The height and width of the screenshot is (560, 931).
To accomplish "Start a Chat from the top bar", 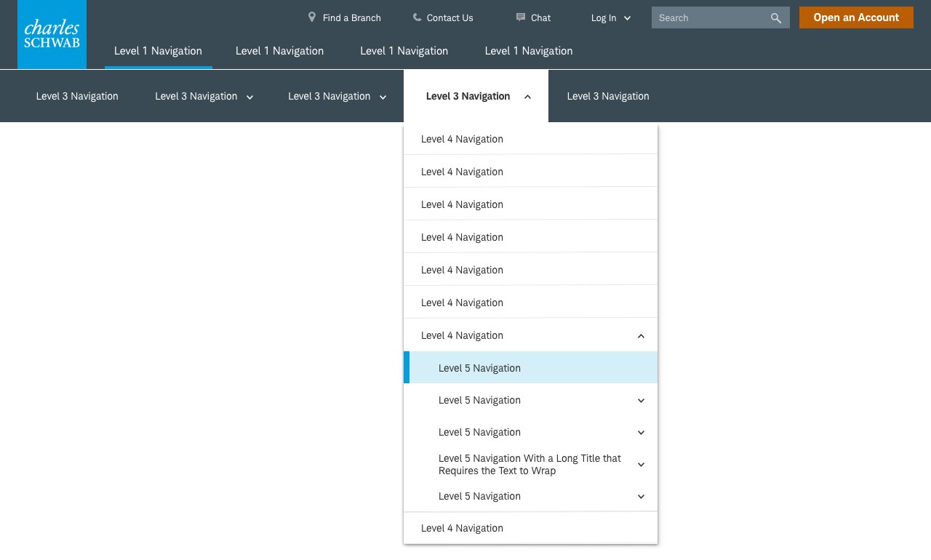I will coord(541,17).
